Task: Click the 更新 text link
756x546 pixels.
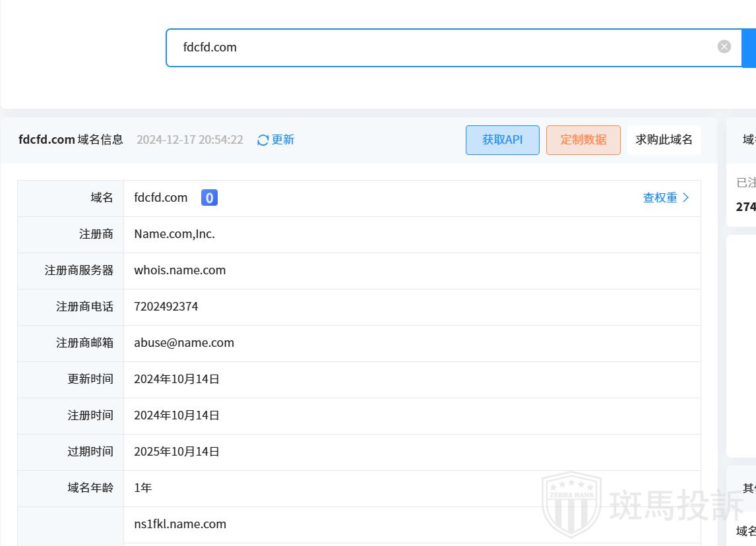Action: click(283, 140)
